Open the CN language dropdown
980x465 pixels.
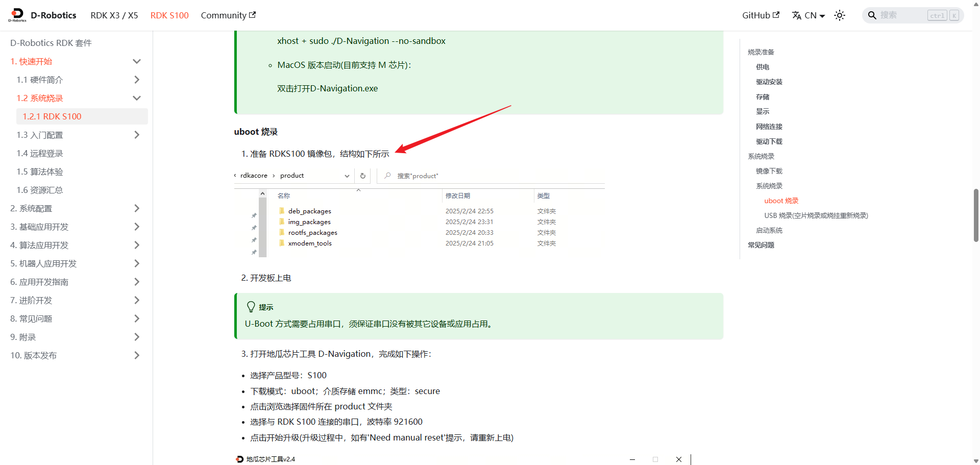(x=808, y=15)
